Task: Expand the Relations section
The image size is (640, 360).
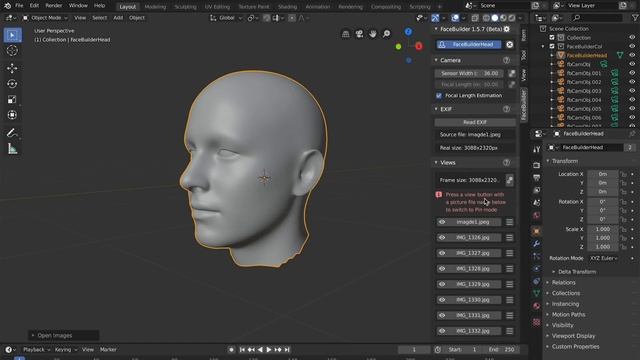Action: coord(563,282)
